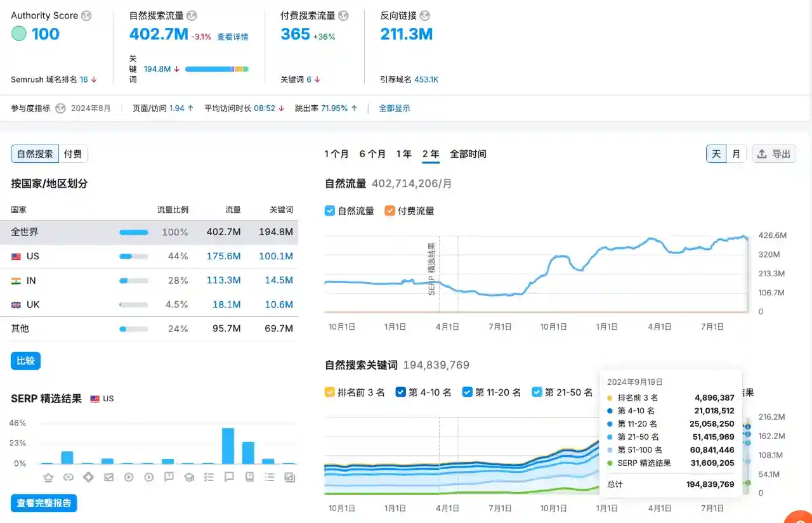812x523 pixels.
Task: Switch to the 付费 tab
Action: click(73, 153)
